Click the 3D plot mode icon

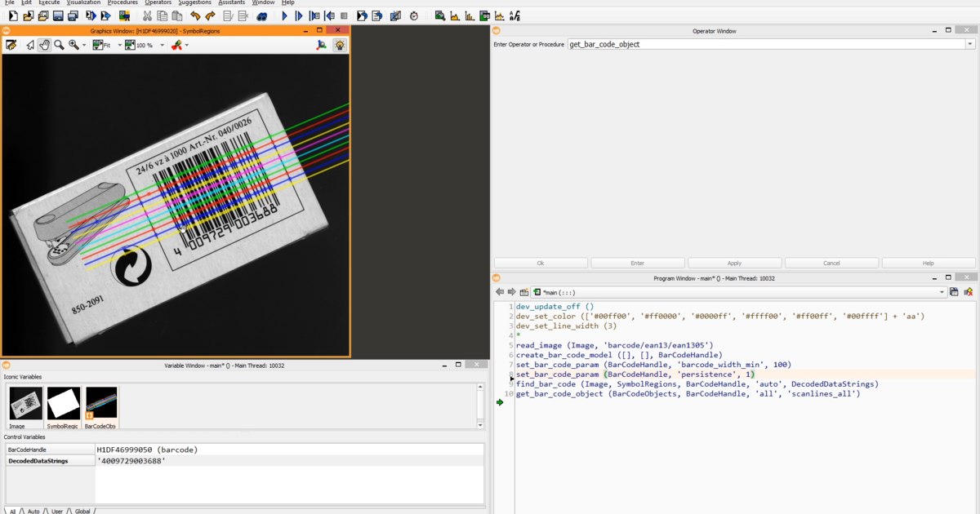pos(322,45)
